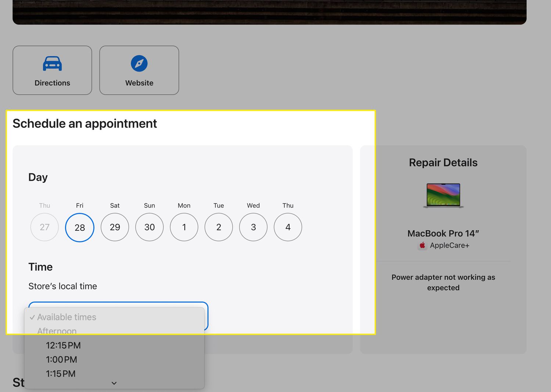Select the checked 'Available times' option

point(66,317)
